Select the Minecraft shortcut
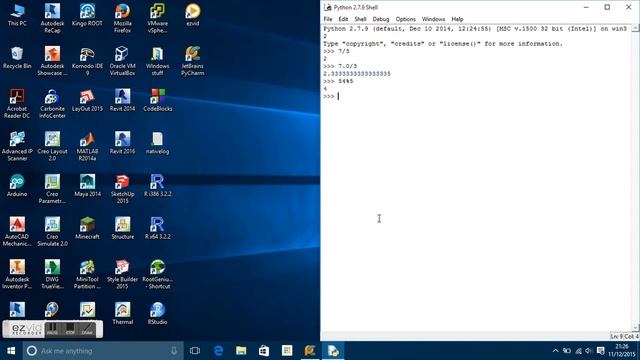640x360 pixels. click(x=87, y=229)
